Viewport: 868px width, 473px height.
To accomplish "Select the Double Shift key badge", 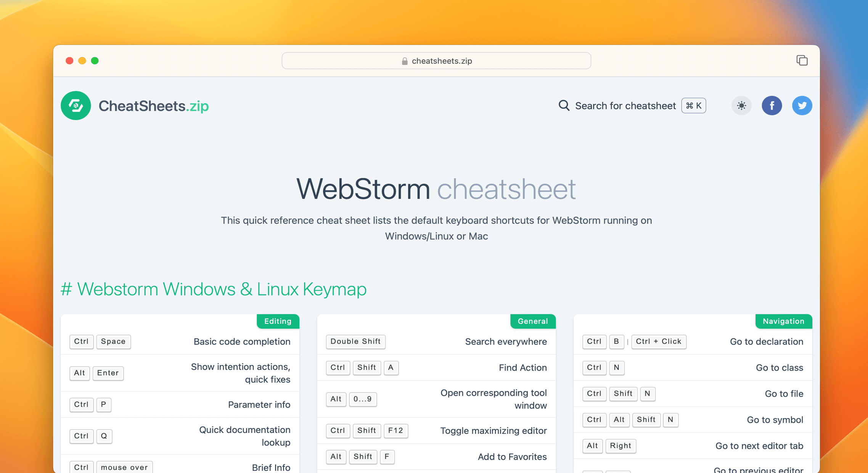I will (355, 342).
